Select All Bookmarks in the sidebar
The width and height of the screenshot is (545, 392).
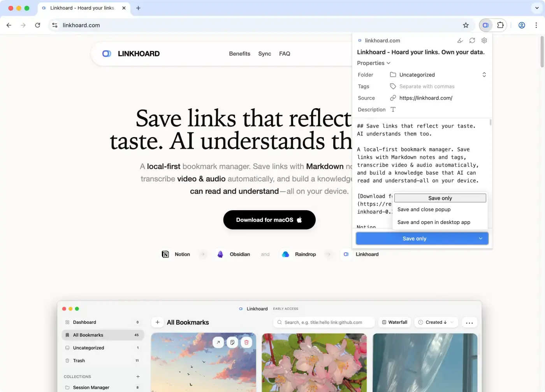(103, 335)
